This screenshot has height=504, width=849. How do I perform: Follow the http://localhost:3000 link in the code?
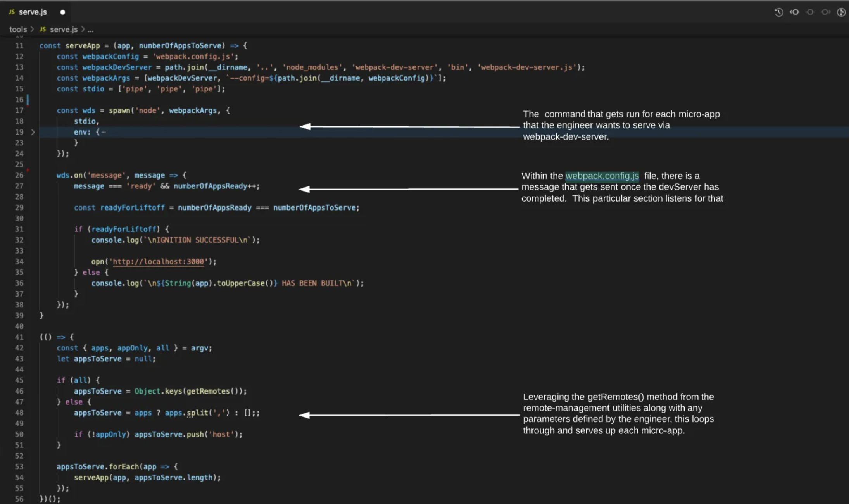(x=158, y=262)
